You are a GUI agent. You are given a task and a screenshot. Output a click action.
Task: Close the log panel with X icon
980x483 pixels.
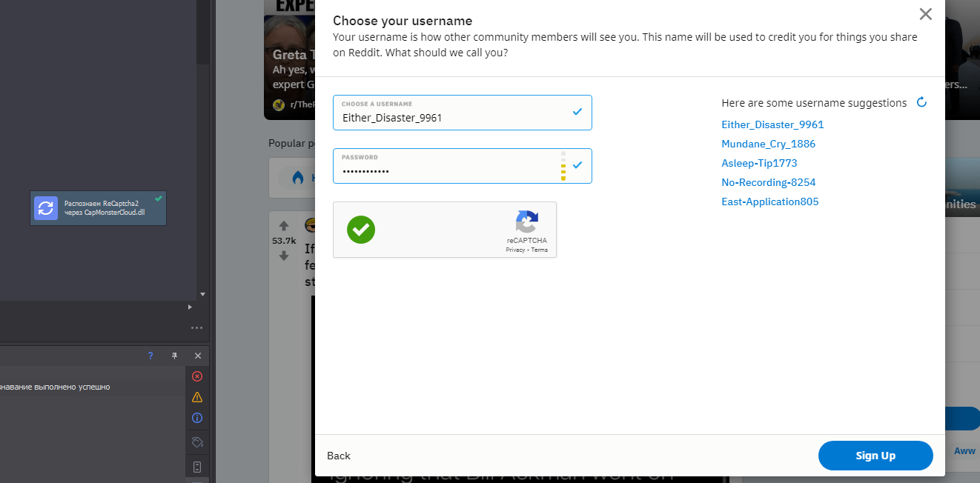[x=198, y=356]
